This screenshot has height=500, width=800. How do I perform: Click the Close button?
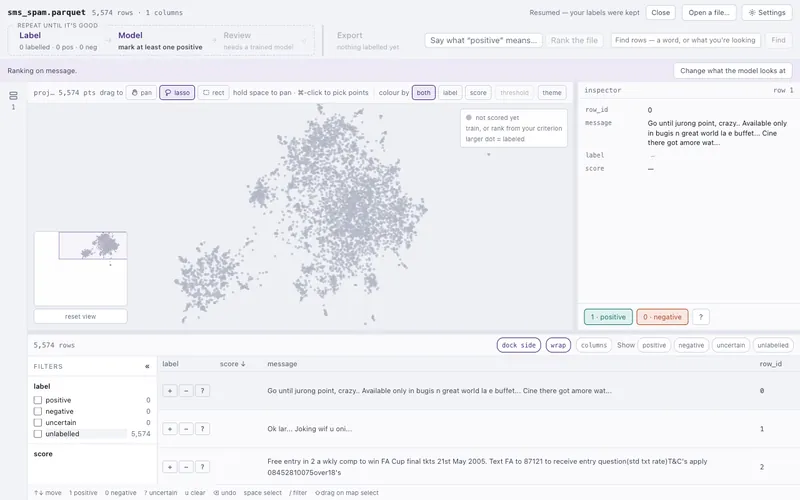click(x=661, y=13)
